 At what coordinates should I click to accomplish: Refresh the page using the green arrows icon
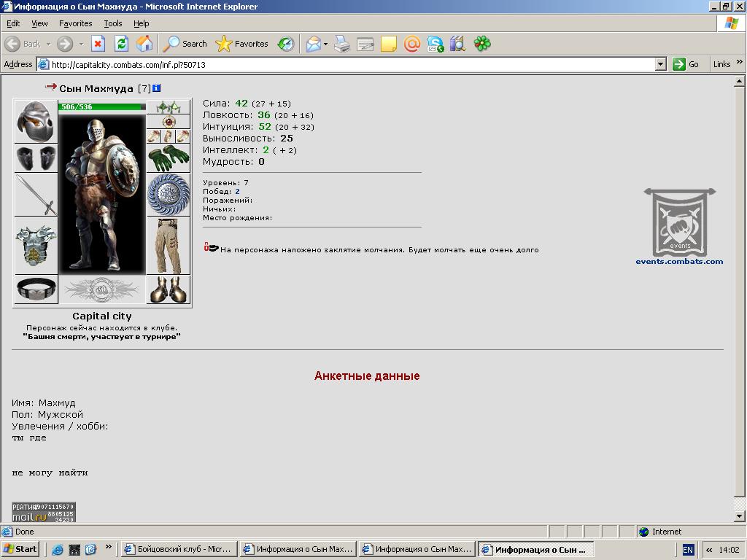coord(122,44)
